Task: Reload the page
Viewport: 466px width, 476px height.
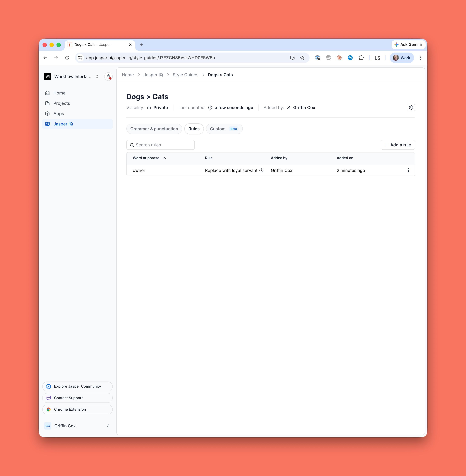Action: point(67,58)
